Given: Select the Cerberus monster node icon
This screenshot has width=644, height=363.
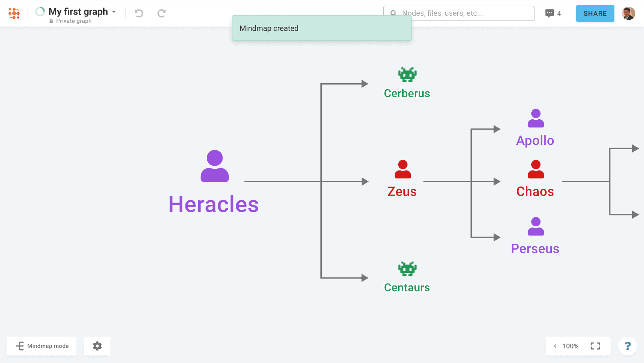Looking at the screenshot, I should click(407, 74).
